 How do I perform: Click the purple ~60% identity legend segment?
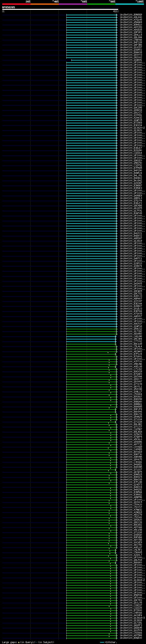(x=73, y=4)
